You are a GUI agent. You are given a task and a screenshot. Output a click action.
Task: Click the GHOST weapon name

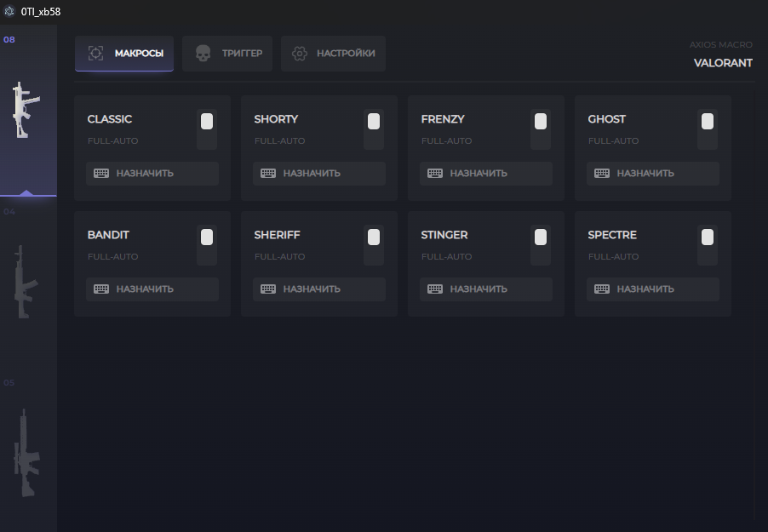(x=607, y=119)
